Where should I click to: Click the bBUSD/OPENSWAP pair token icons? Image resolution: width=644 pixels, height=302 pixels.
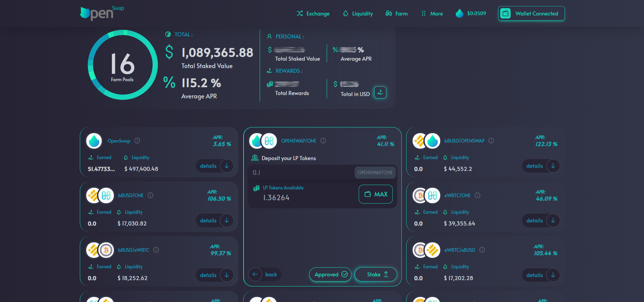[426, 141]
